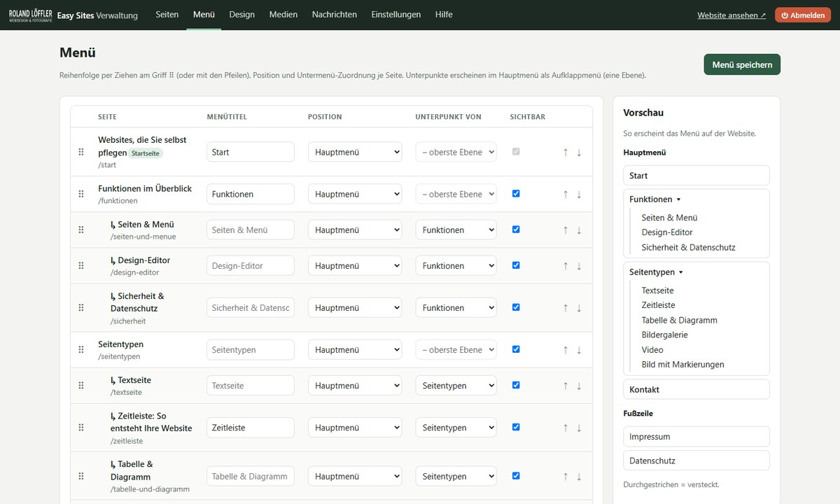Click the Menütitel field containing Zeitleiste
This screenshot has height=504, width=840.
pyautogui.click(x=251, y=428)
